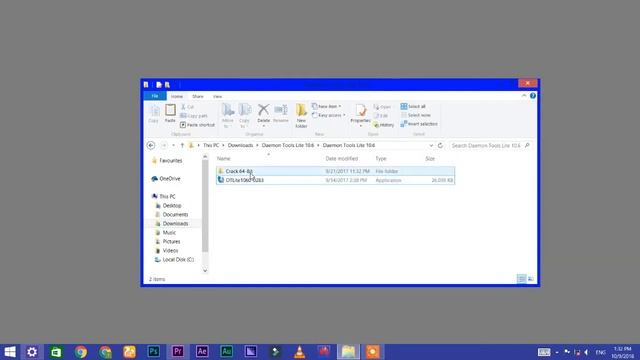Click the Paste icon in the ribbon
Image resolution: width=640 pixels, height=360 pixels.
170,110
